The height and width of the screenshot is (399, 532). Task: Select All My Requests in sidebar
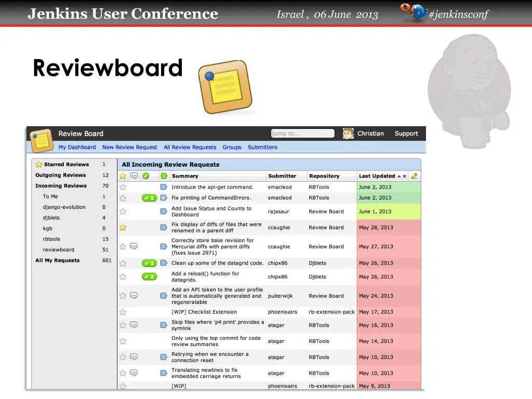pyautogui.click(x=57, y=261)
